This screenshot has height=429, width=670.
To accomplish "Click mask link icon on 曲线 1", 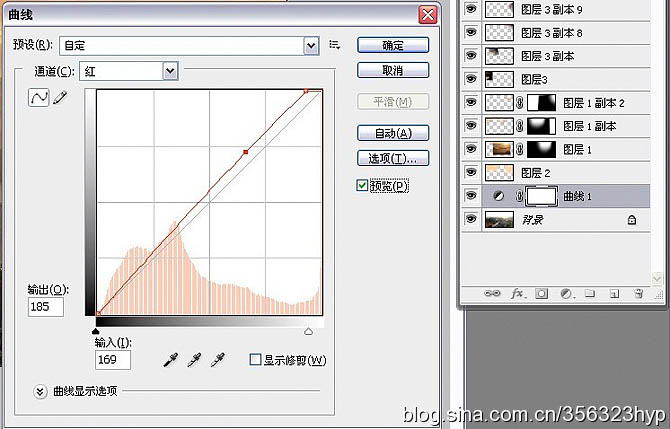I will point(520,196).
